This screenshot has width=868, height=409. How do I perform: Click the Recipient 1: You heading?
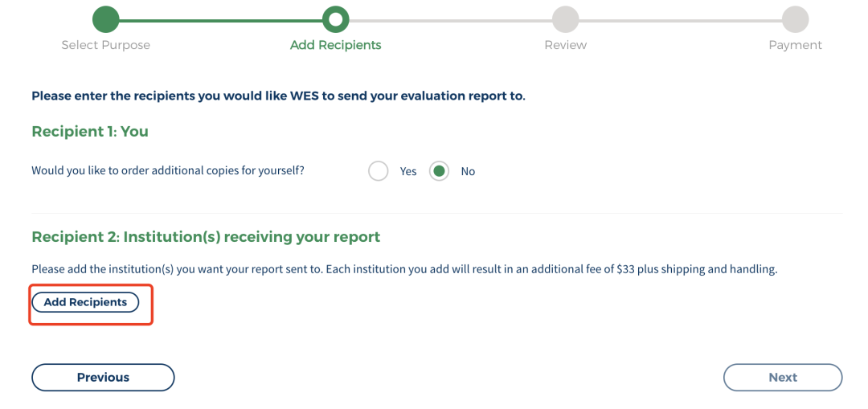[x=90, y=131]
